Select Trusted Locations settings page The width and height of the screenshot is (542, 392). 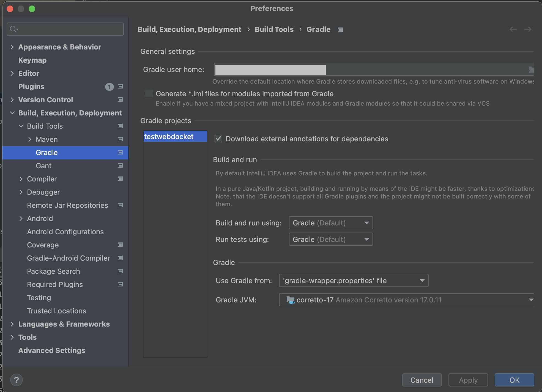tap(56, 311)
